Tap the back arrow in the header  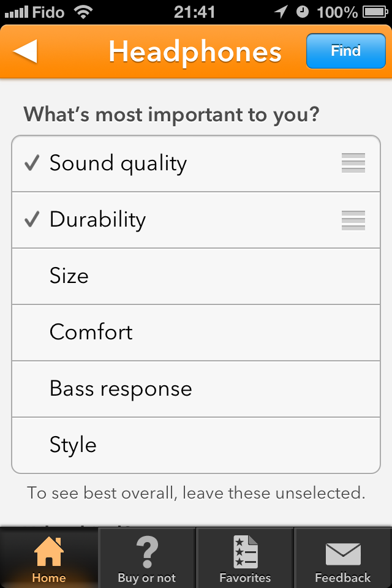click(25, 51)
